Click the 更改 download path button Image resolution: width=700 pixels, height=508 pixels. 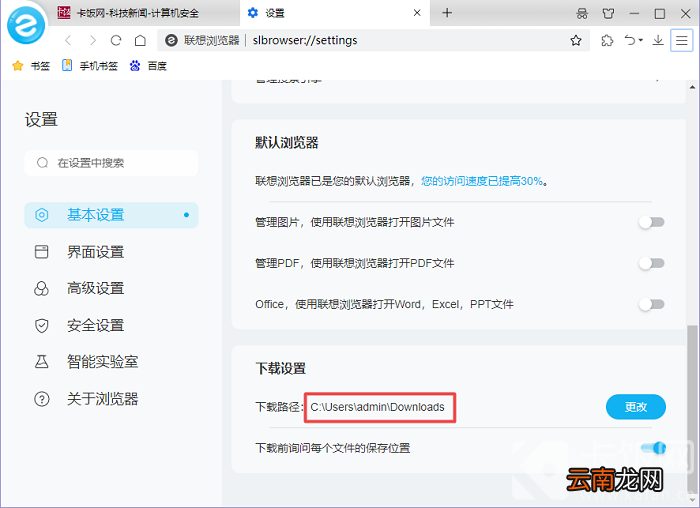[636, 407]
